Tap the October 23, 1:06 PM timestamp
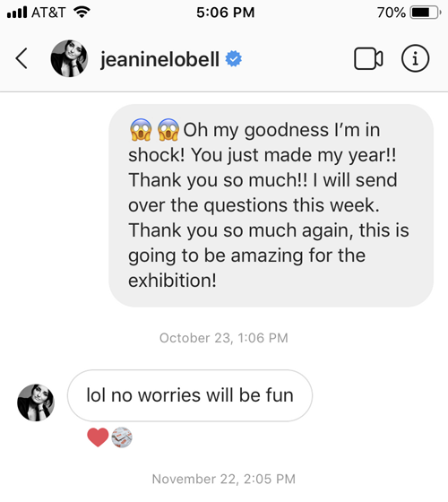 (x=224, y=338)
